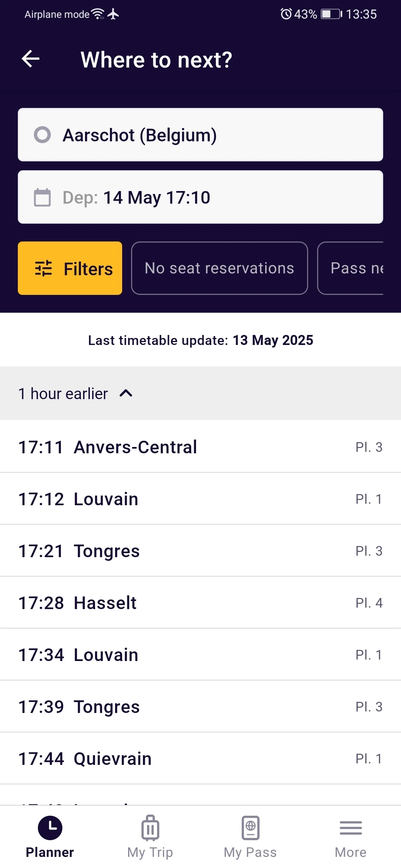401x868 pixels.
Task: Edit the Aarschot (Belgium) station field
Action: (200, 135)
